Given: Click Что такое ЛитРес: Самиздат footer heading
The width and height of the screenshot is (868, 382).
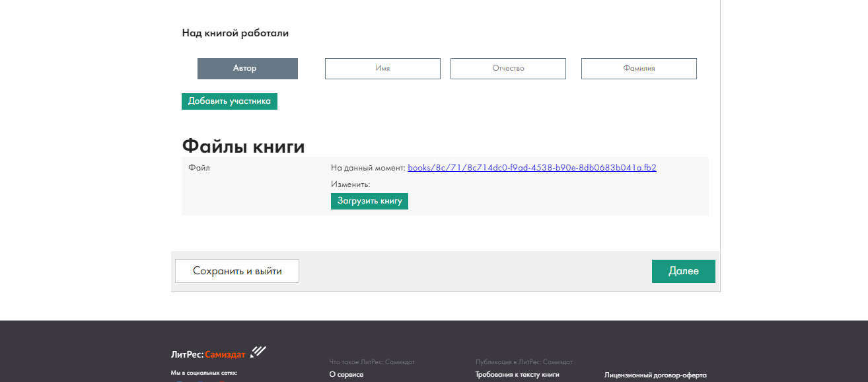Looking at the screenshot, I should (x=371, y=362).
